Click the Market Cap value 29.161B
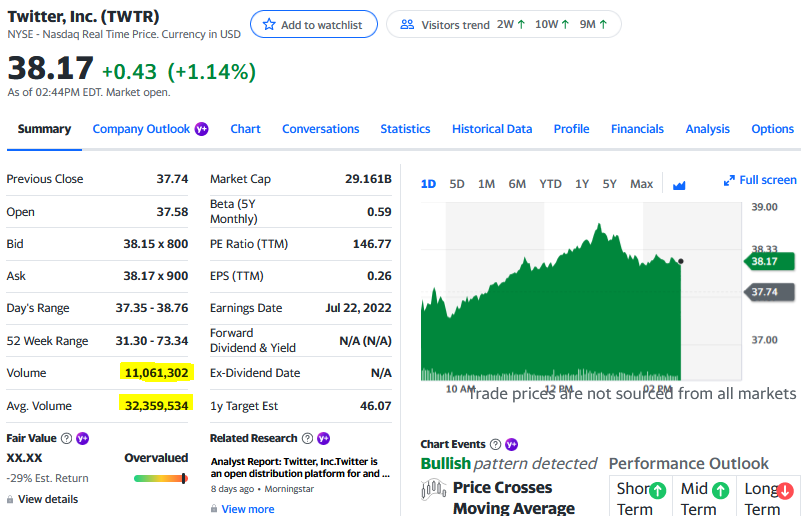This screenshot has height=516, width=801. coord(368,179)
